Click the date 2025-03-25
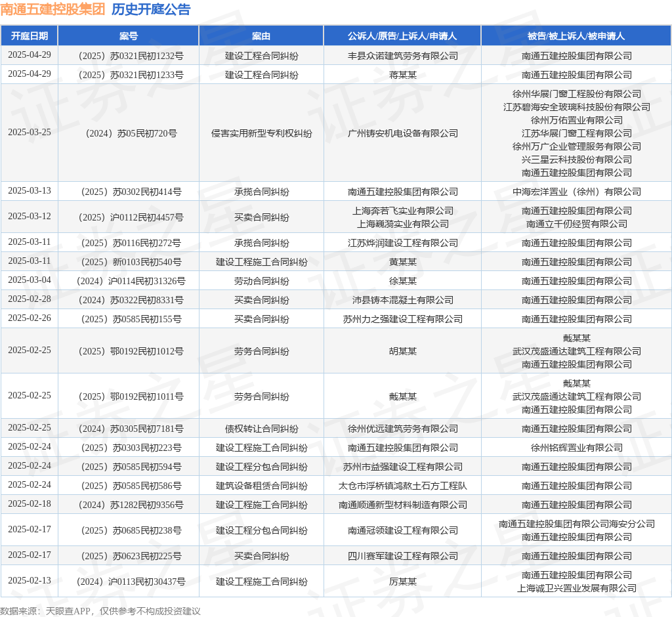Viewport: 672px width, 617px height. 29,132
